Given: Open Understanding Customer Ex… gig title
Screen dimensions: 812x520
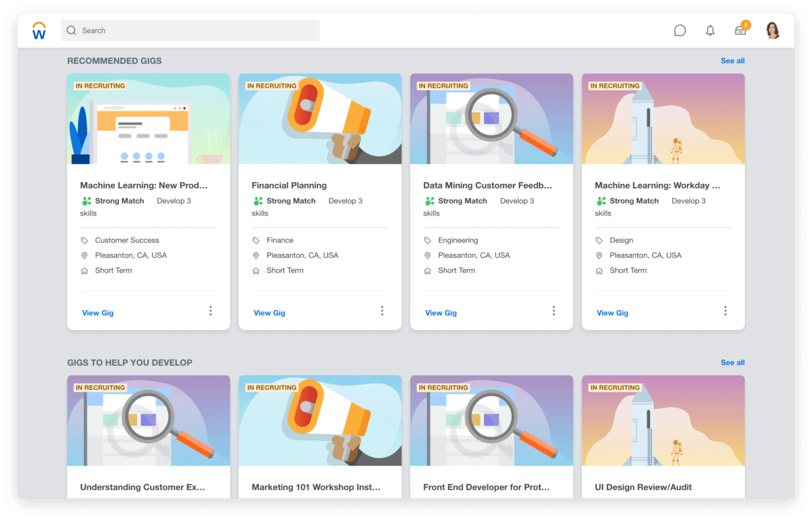Looking at the screenshot, I should click(143, 487).
